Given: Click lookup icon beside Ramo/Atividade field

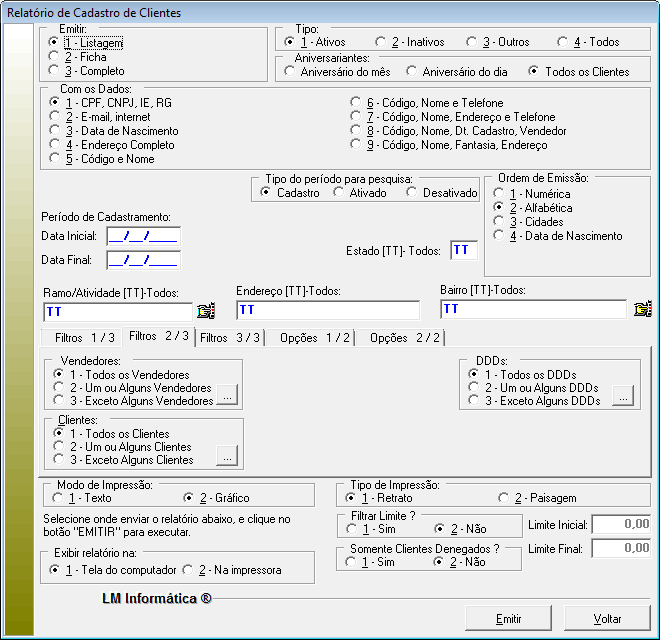Looking at the screenshot, I should [x=206, y=310].
